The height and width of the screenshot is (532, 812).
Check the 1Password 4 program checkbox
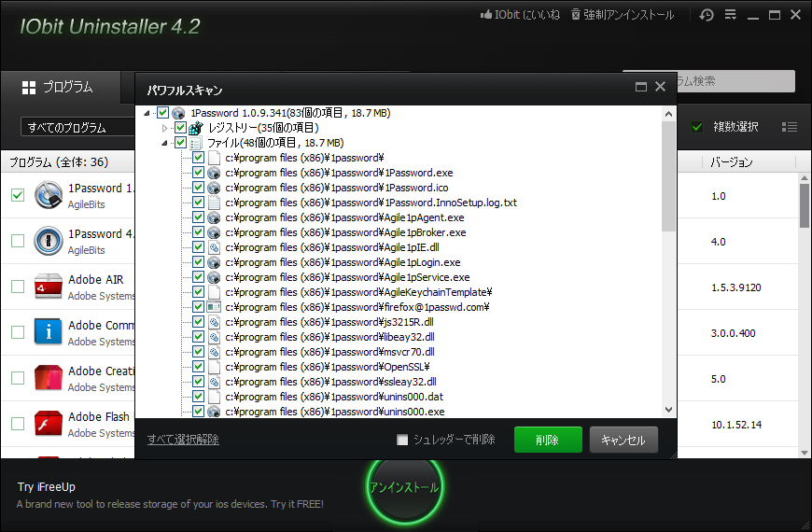[x=18, y=241]
